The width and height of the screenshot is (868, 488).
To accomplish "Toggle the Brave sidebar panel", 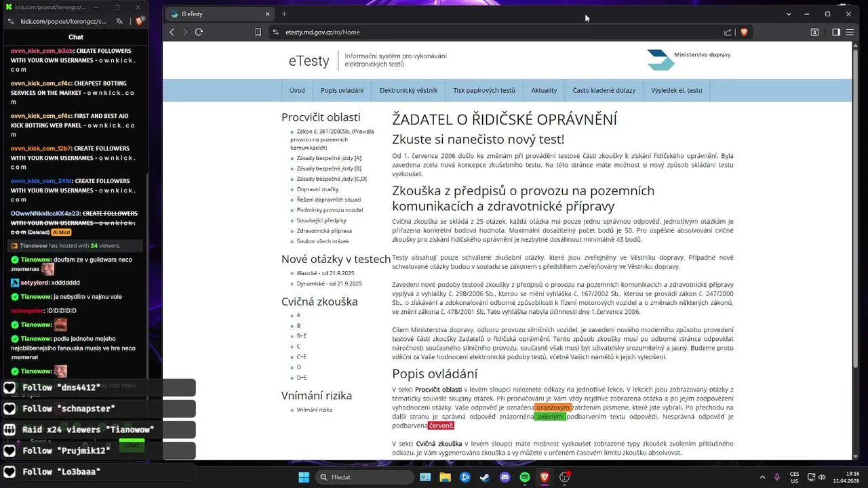I will click(836, 32).
